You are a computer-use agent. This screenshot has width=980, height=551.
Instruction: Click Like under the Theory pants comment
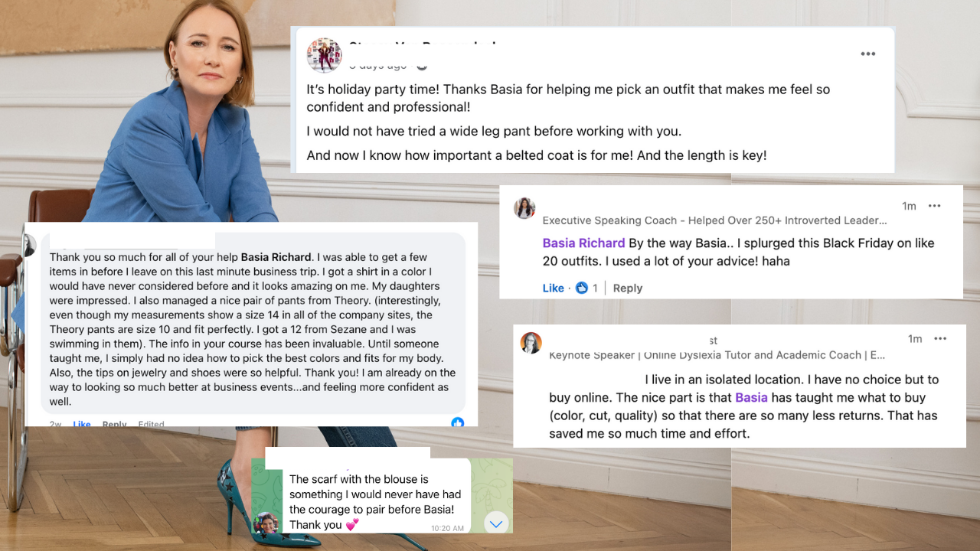pos(81,423)
